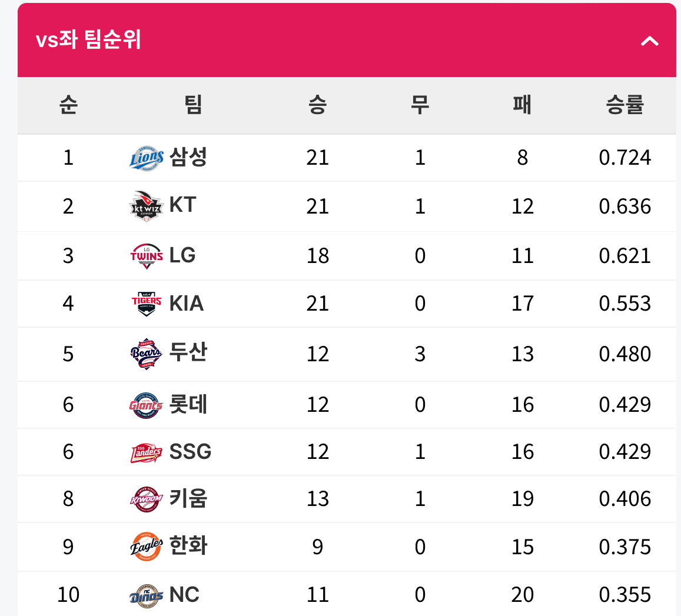Click the KT Wiz team logo
This screenshot has height=616, width=681.
coord(147,207)
